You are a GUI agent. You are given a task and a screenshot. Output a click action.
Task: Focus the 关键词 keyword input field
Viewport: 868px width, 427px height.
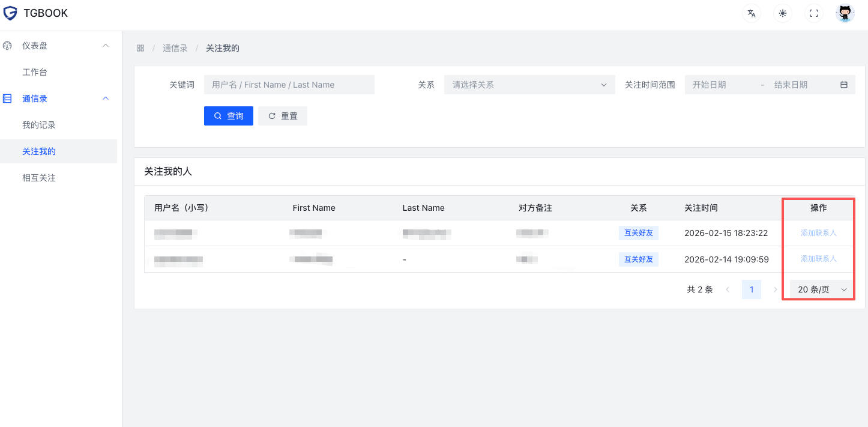(289, 85)
